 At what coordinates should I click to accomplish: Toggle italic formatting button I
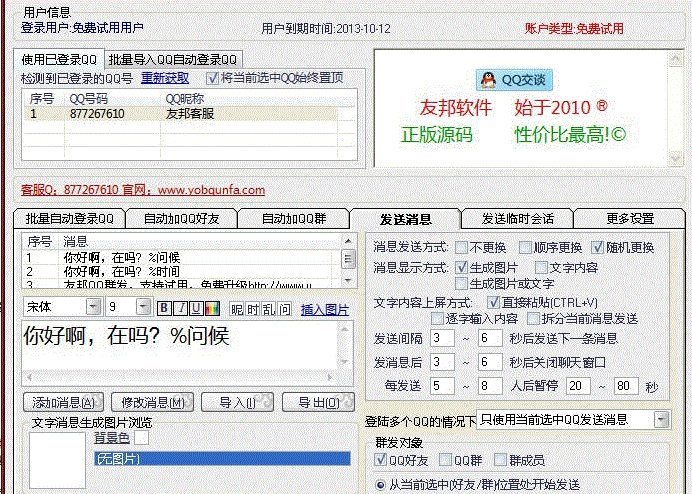pyautogui.click(x=180, y=308)
